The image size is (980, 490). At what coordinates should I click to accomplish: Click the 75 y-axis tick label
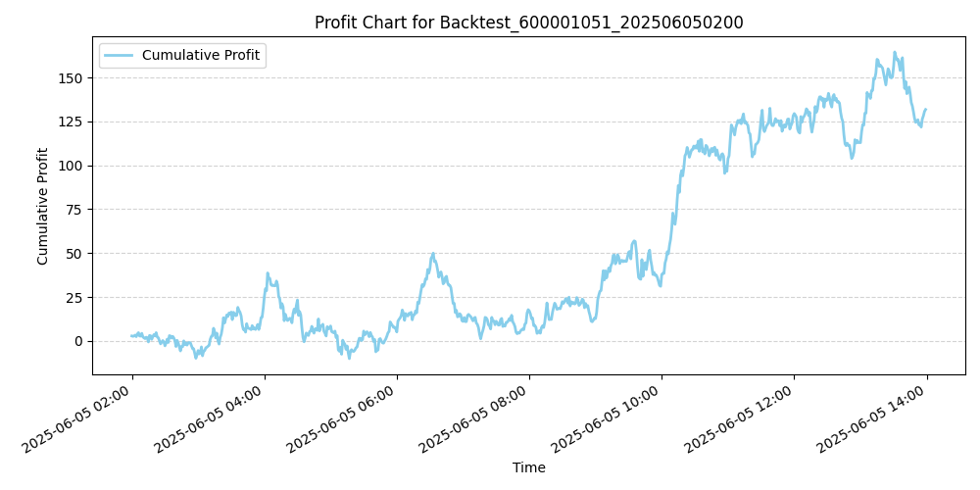(77, 210)
